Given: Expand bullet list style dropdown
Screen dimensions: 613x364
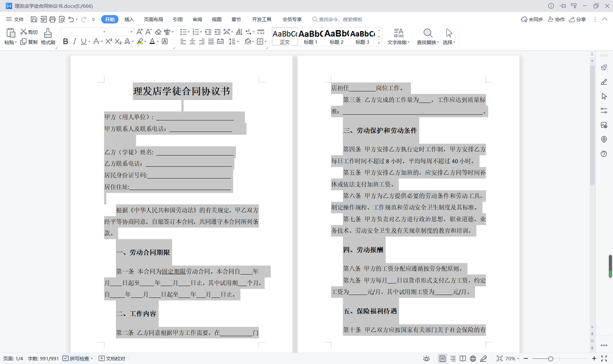Looking at the screenshot, I should point(189,32).
